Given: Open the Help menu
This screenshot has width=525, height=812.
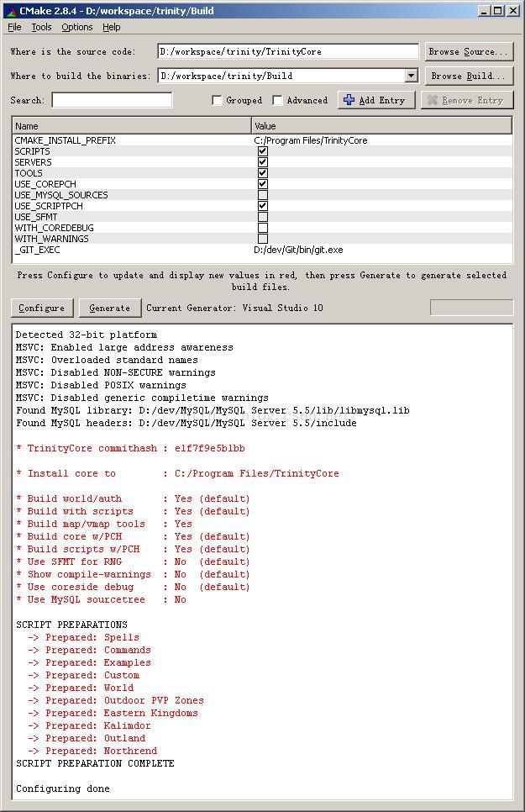Looking at the screenshot, I should coord(112,27).
